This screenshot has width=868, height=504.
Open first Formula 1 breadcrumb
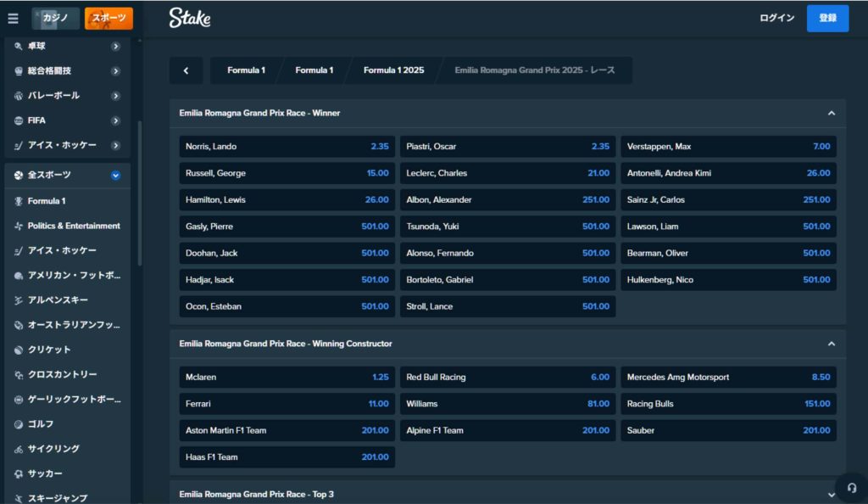pos(247,70)
